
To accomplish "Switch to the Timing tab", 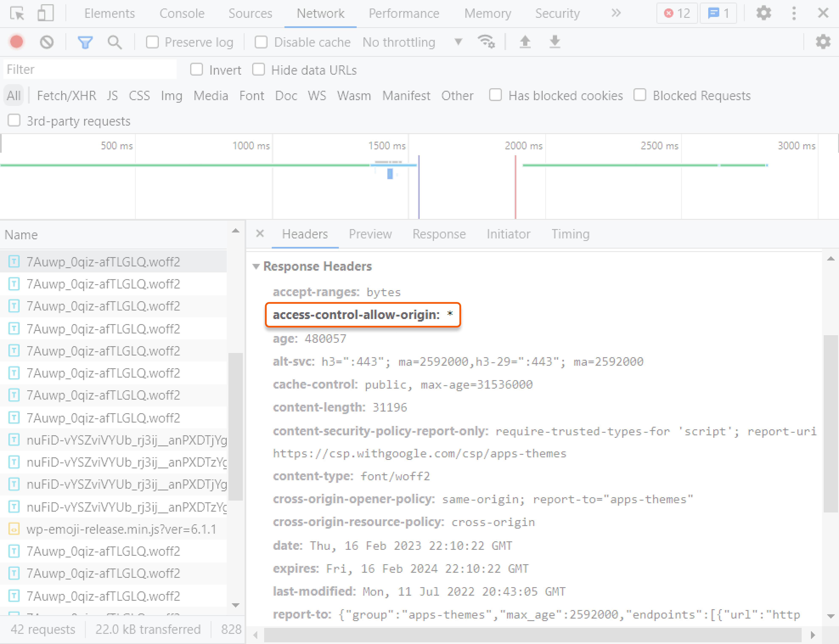I will point(570,234).
